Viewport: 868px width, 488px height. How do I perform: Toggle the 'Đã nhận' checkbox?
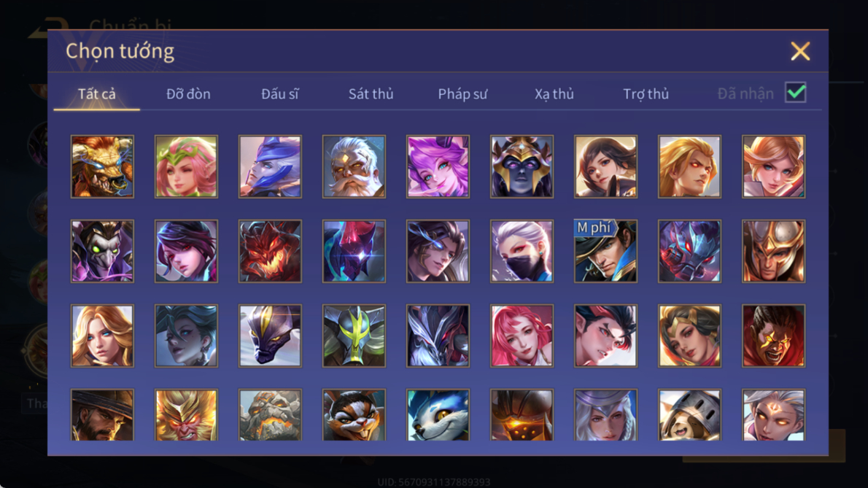point(796,93)
